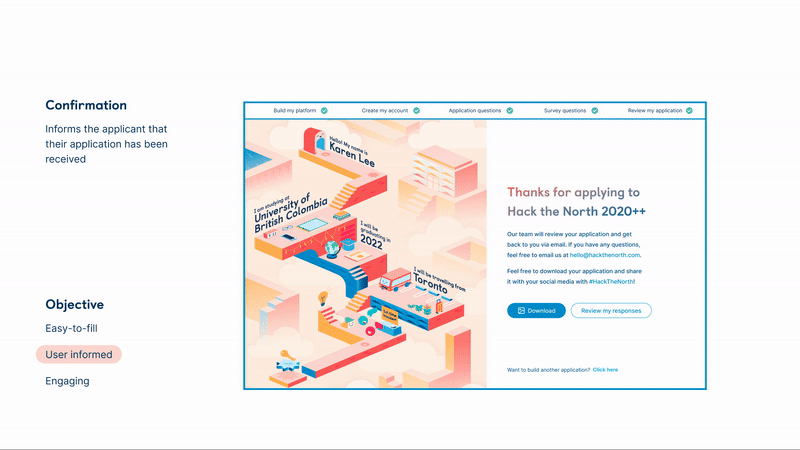Click the checkmark beside Survey questions
Screen dimensions: 800x450
[594, 110]
